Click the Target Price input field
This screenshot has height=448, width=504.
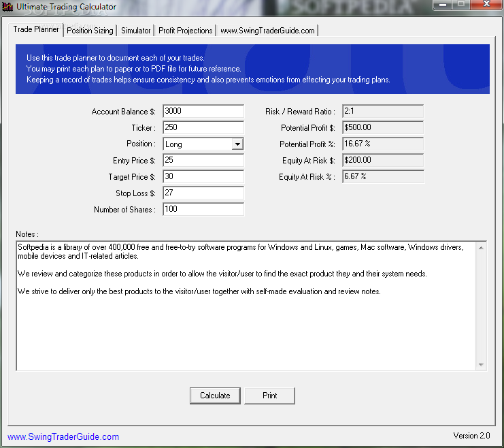(x=203, y=176)
